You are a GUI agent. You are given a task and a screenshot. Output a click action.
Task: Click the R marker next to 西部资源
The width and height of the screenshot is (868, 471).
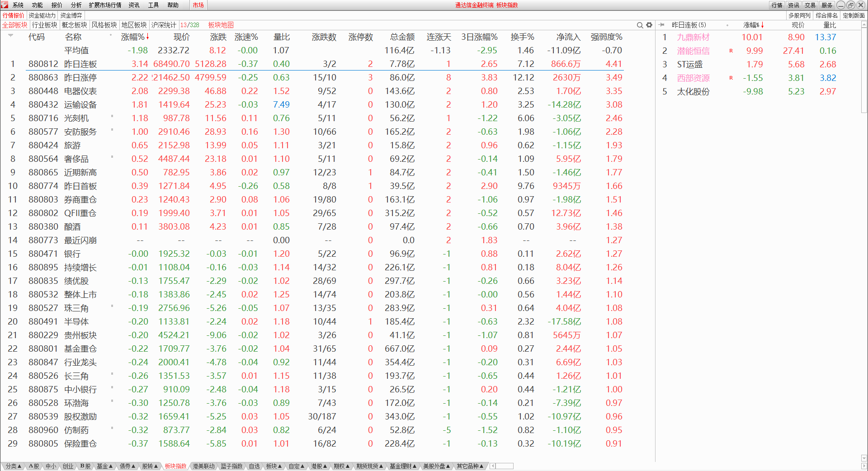pos(731,78)
